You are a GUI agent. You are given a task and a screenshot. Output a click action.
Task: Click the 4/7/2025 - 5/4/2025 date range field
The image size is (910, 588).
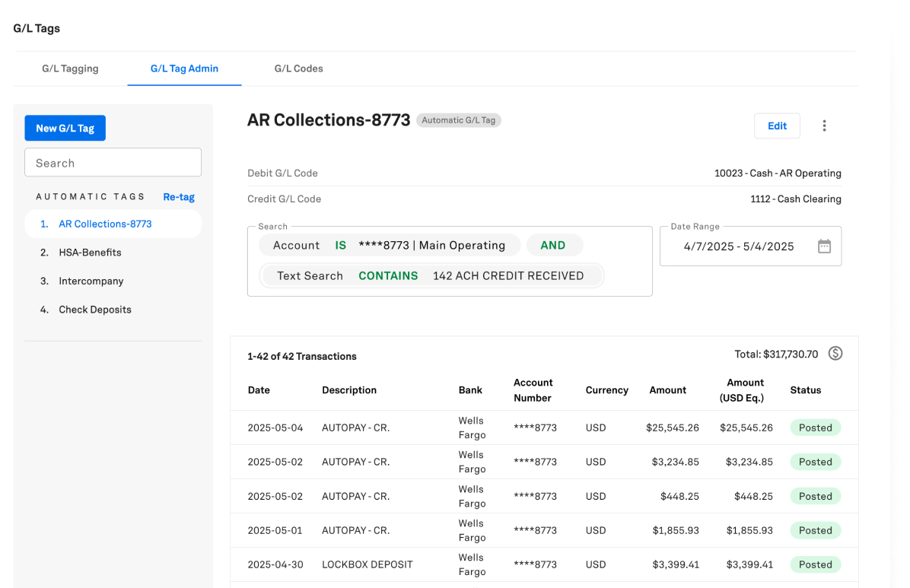(x=737, y=246)
